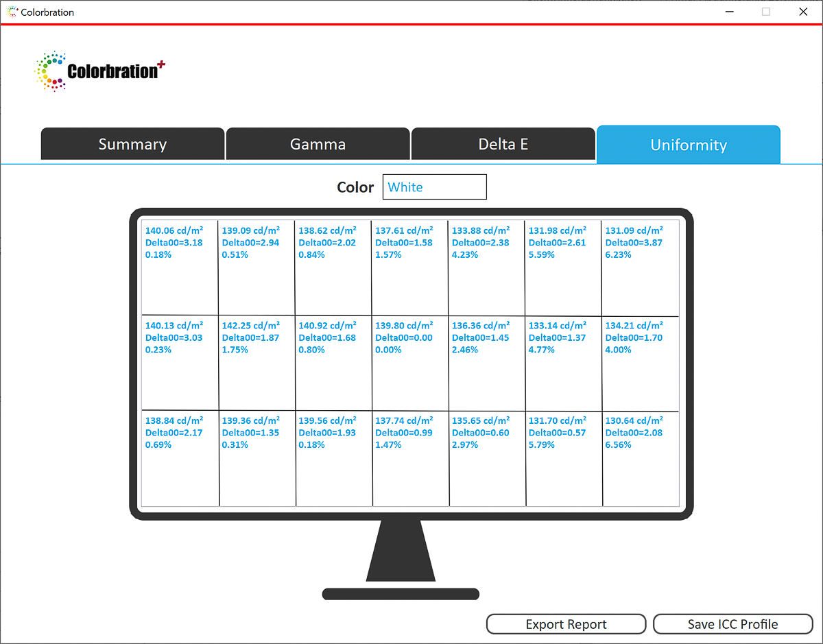Click the cell showing 137.61 cd/m²
The height and width of the screenshot is (644, 823).
pos(409,268)
